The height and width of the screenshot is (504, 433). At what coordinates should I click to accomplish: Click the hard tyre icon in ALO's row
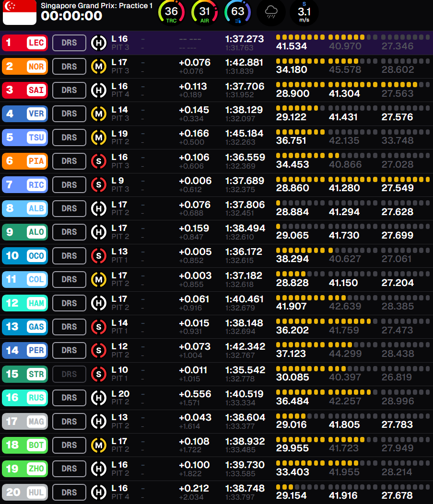click(99, 232)
